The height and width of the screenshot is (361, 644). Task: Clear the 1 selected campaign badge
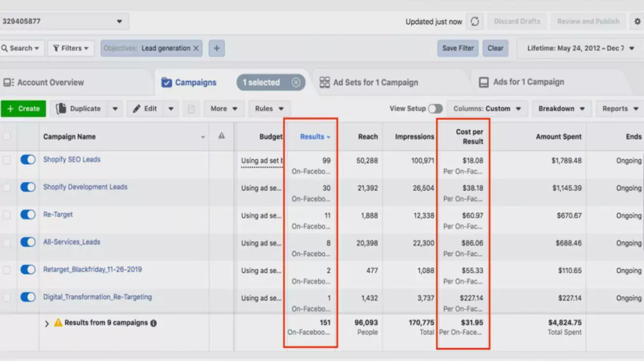pyautogui.click(x=296, y=82)
